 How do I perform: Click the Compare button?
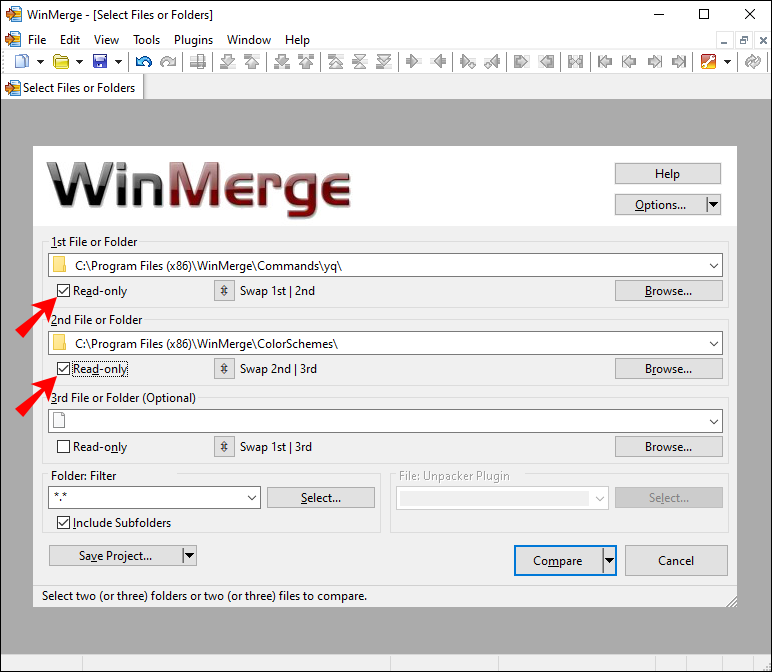tap(558, 560)
